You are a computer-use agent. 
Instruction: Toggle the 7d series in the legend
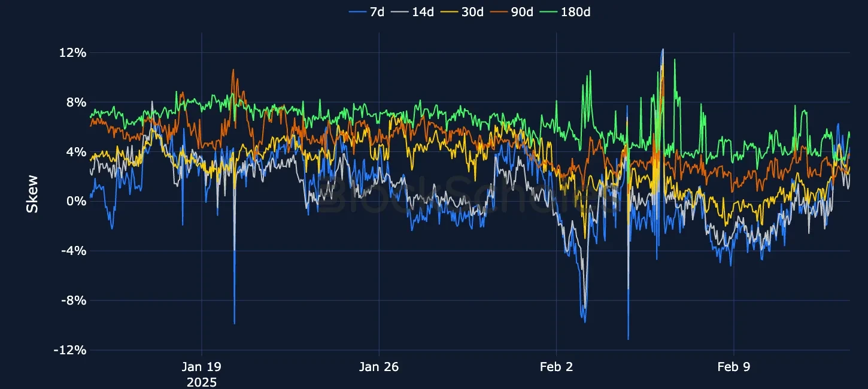(377, 11)
